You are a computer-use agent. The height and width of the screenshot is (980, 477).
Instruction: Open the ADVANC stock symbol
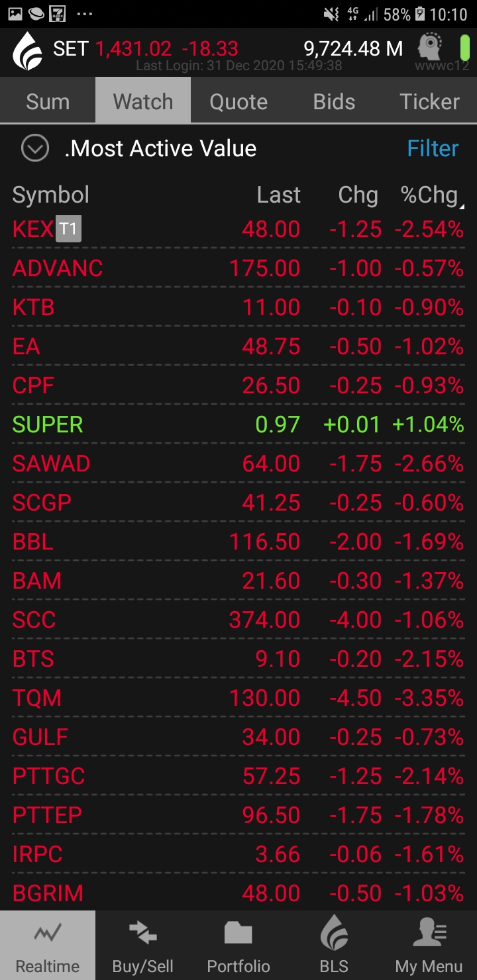tap(58, 268)
